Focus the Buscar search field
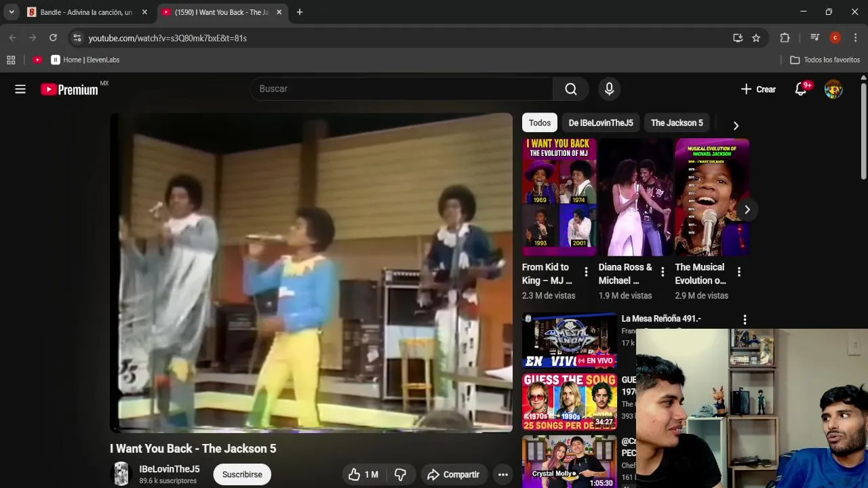The height and width of the screenshot is (488, 868). 401,89
